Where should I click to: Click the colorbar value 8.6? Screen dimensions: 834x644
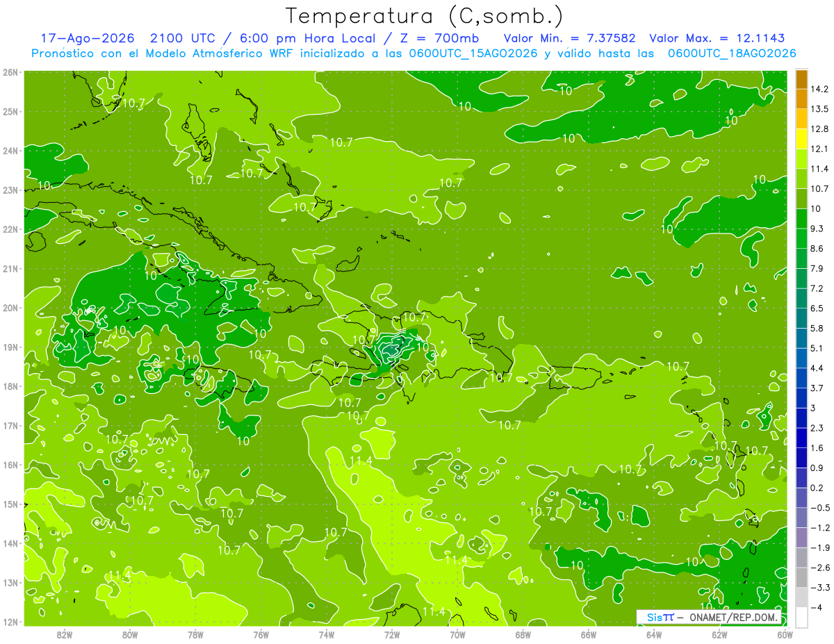(817, 248)
